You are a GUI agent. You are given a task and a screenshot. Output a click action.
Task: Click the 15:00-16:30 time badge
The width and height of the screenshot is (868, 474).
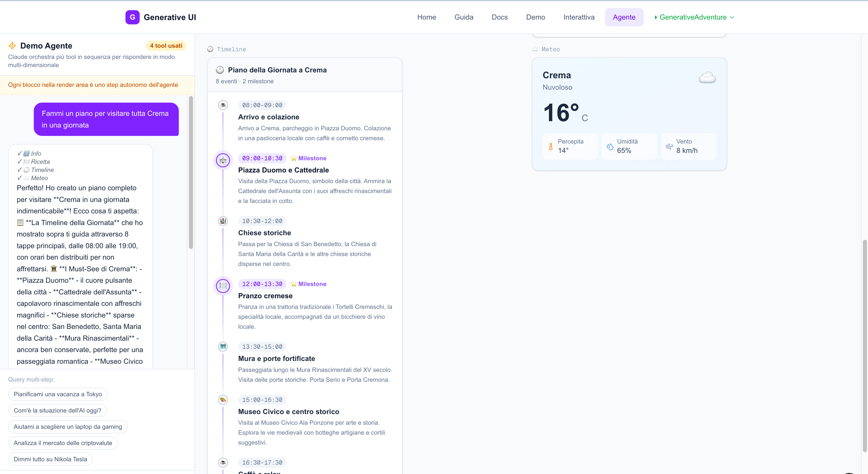click(262, 400)
